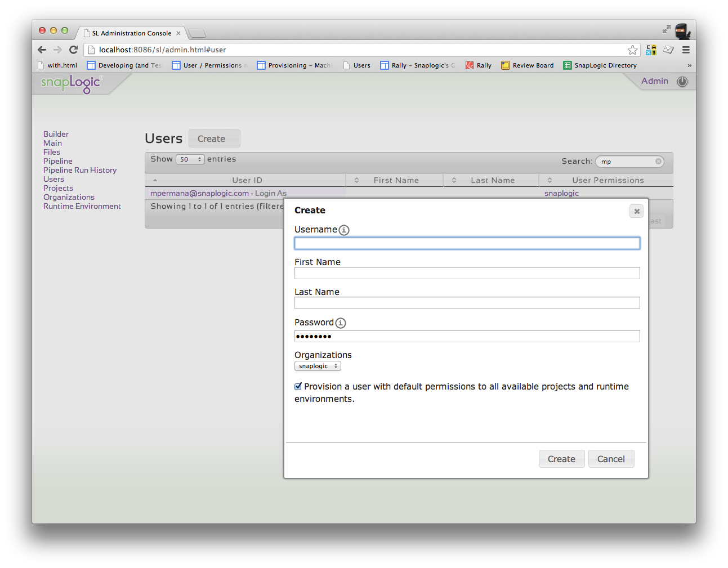Open the Rally – Snaplogic's bookmark
728x568 pixels.
click(418, 65)
